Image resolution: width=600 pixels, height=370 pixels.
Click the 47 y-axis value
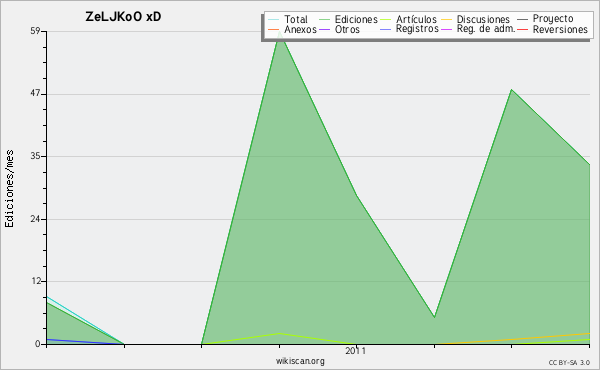[35, 94]
